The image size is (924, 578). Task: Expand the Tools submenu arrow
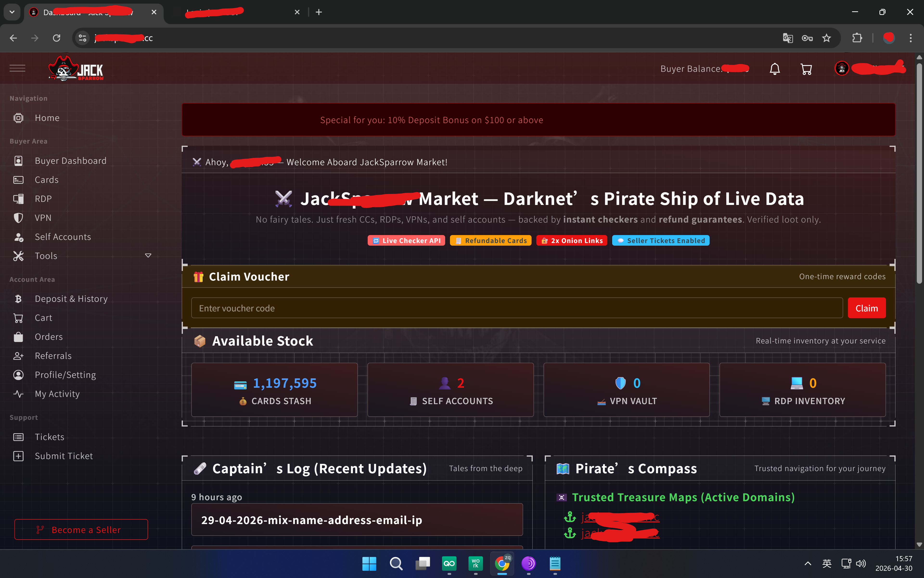coord(148,255)
